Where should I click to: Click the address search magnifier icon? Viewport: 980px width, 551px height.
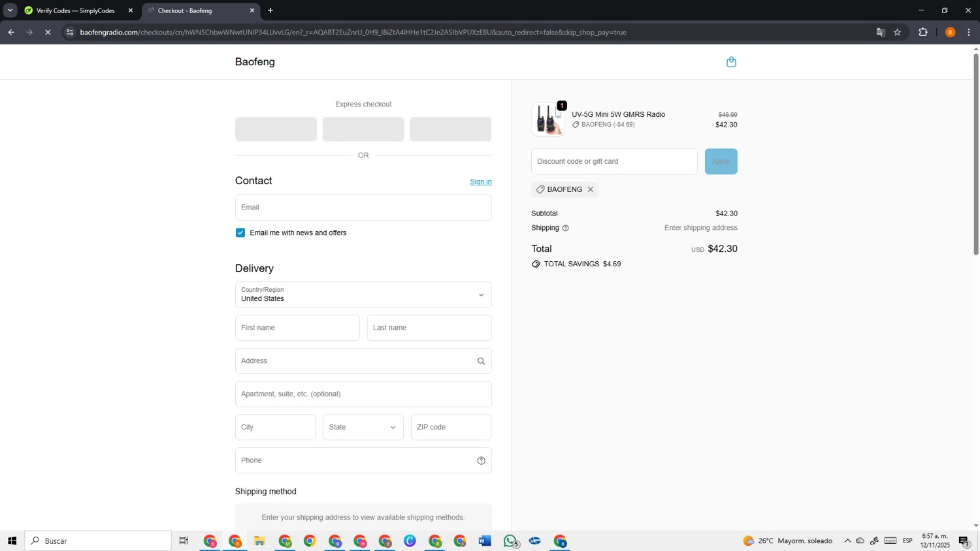tap(481, 361)
